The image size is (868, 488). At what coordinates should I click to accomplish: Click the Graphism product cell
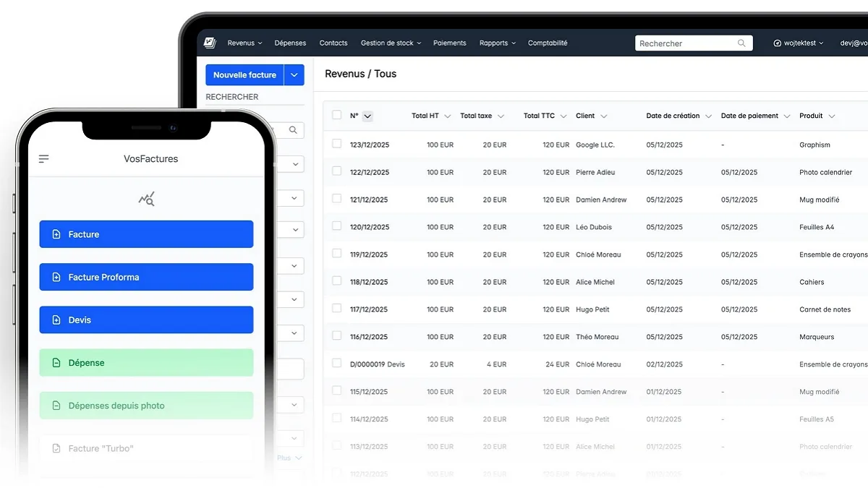tap(814, 145)
